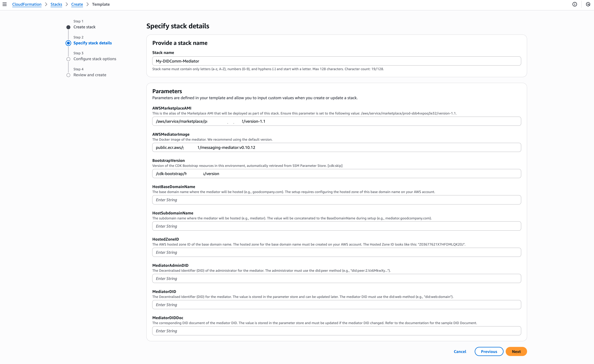Click the BootstrapVersion parameter field
594x364 pixels.
(337, 173)
